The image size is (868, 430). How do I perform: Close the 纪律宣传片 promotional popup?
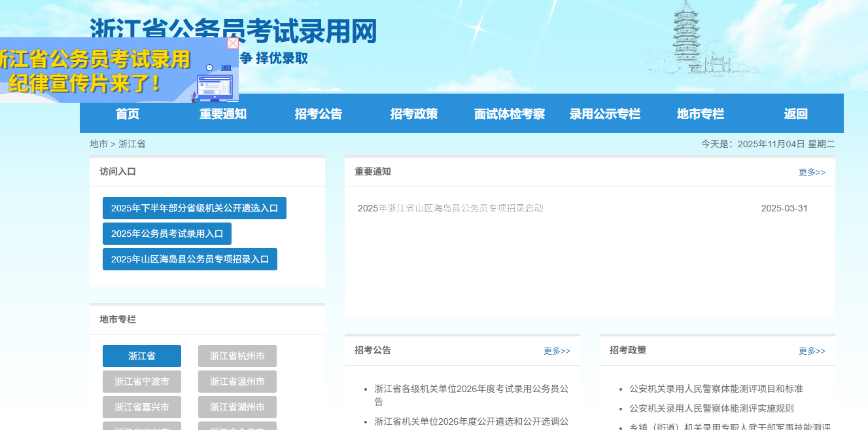click(x=233, y=43)
